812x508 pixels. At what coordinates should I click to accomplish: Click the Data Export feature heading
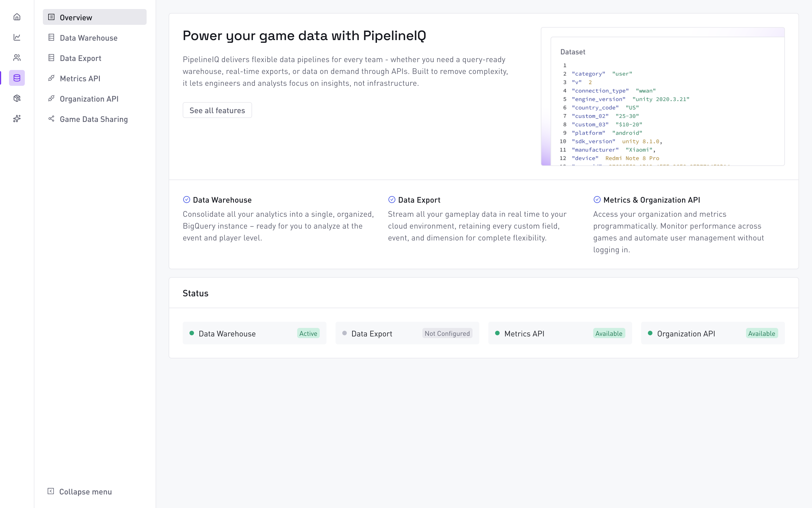point(419,200)
